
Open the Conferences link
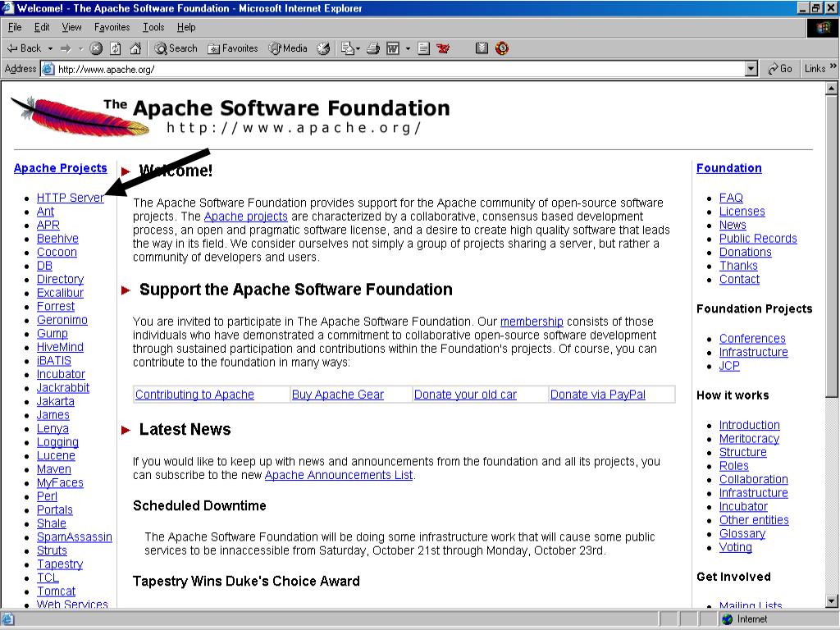pos(752,339)
